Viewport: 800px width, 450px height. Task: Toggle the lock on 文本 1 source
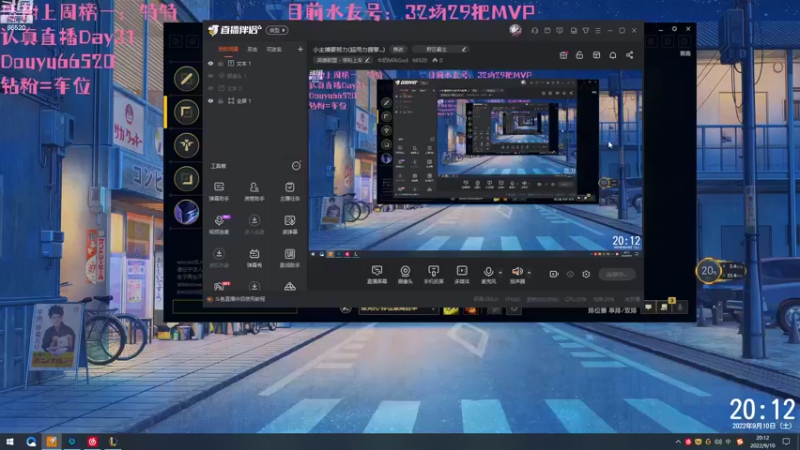tap(221, 63)
